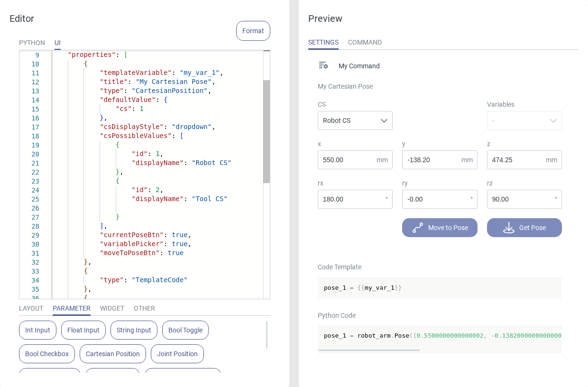
Task: Switch to the PYTHON editor tab
Action: tap(32, 43)
